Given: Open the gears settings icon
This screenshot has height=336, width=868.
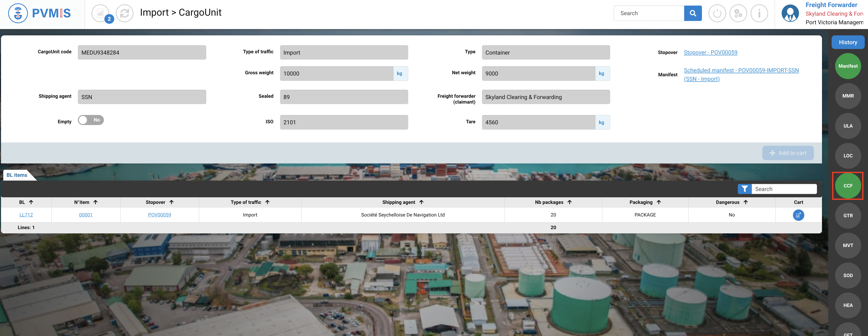Looking at the screenshot, I should pyautogui.click(x=738, y=13).
